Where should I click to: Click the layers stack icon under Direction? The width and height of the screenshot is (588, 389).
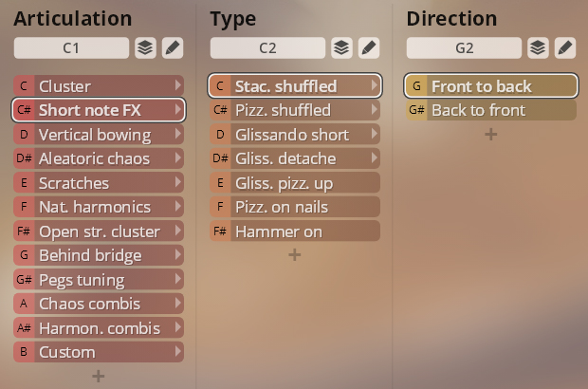[538, 48]
